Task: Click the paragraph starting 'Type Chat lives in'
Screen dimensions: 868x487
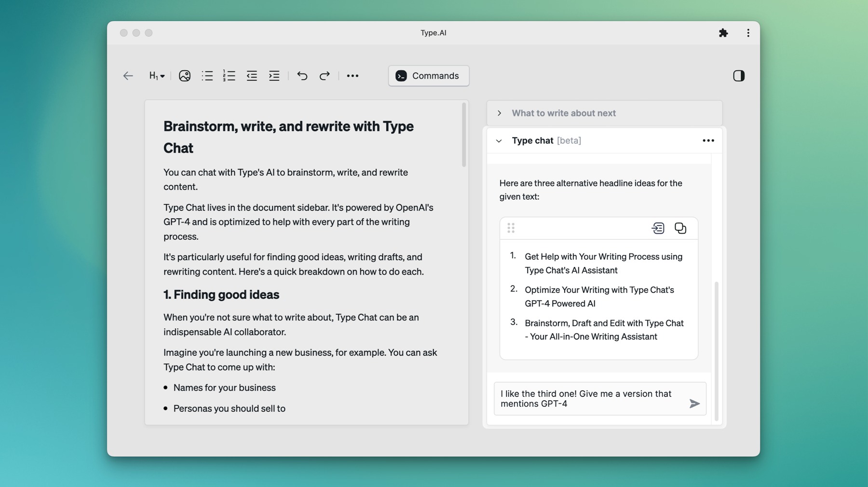Action: pos(298,222)
